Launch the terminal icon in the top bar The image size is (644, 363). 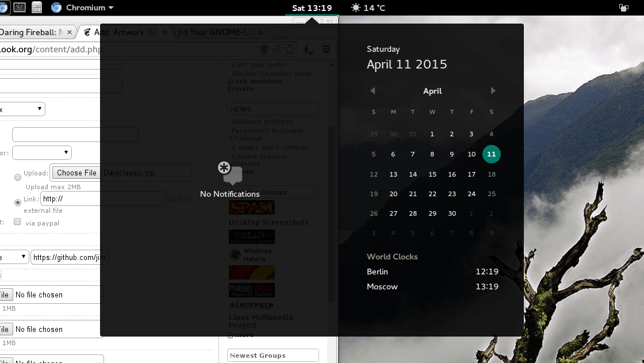(x=20, y=7)
